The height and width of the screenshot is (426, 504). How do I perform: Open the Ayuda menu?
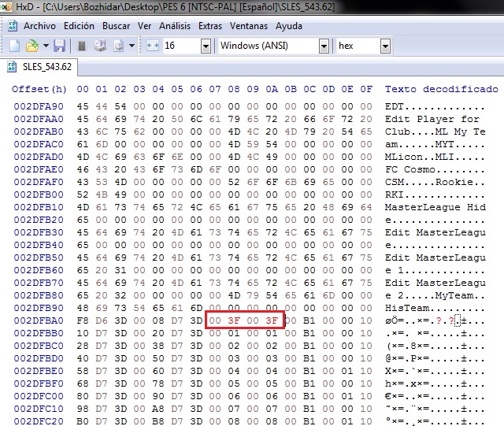click(289, 26)
